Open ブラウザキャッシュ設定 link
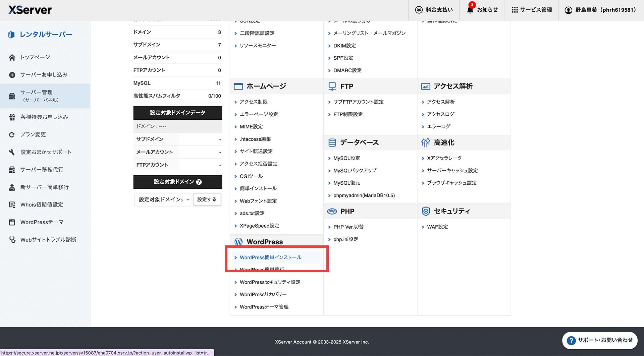Screen dimensions: 644x356 tap(451, 183)
